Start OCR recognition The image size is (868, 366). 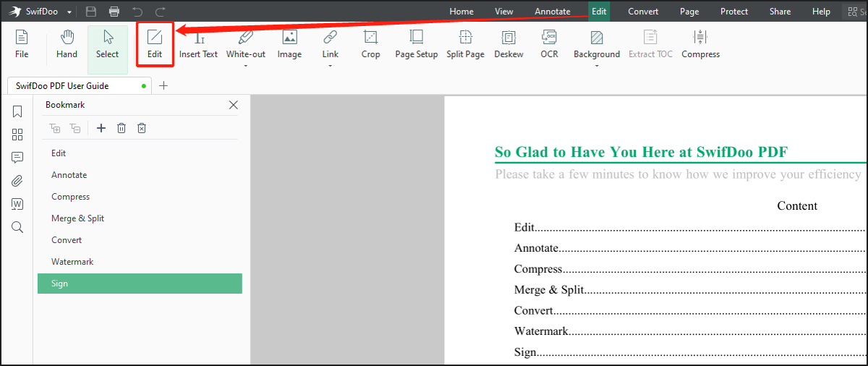549,44
